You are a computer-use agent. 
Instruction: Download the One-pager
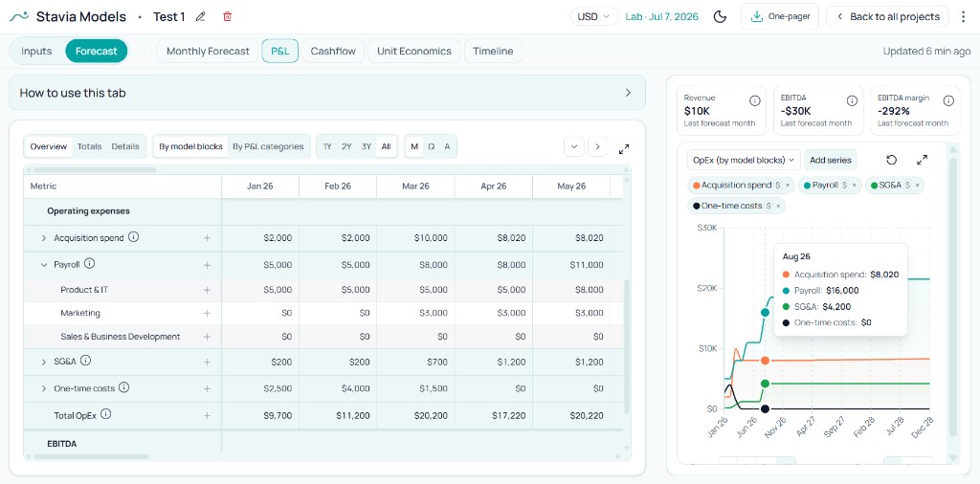[x=780, y=17]
